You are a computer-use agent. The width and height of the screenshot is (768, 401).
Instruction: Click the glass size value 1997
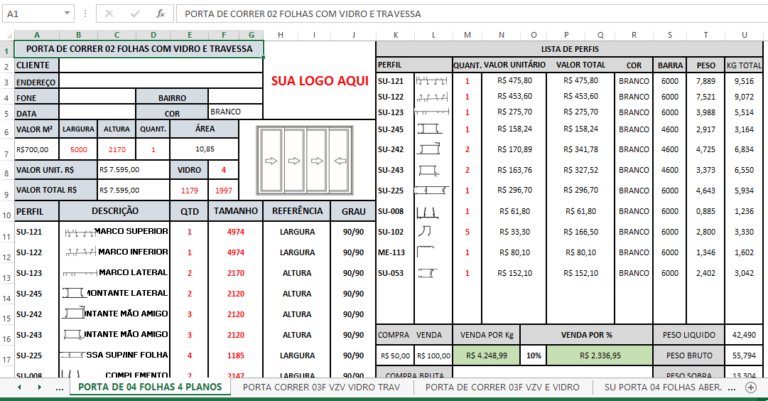click(223, 190)
